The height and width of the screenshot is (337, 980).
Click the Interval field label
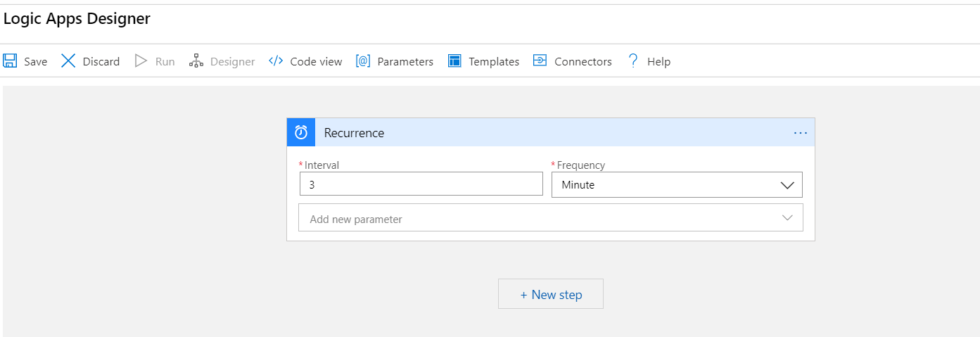coord(322,165)
